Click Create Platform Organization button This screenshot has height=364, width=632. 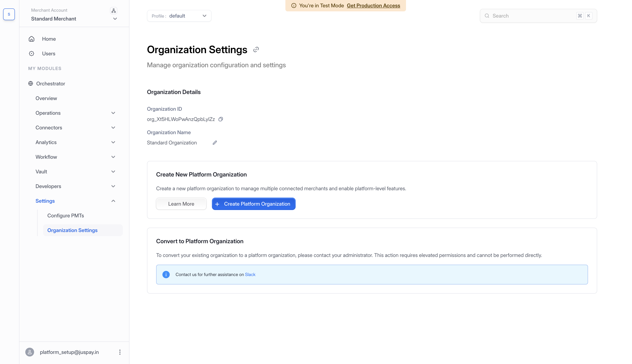click(x=253, y=204)
